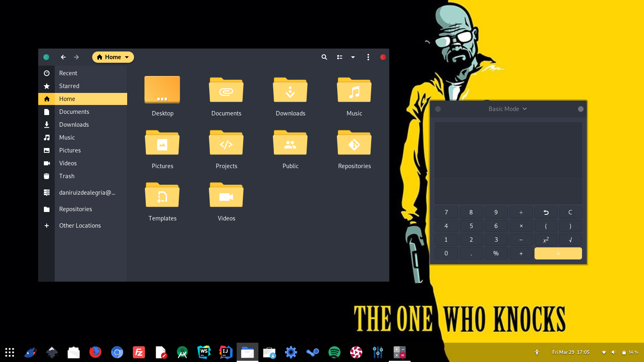Launch WebStorm from the dock
644x362 pixels.
[204, 352]
